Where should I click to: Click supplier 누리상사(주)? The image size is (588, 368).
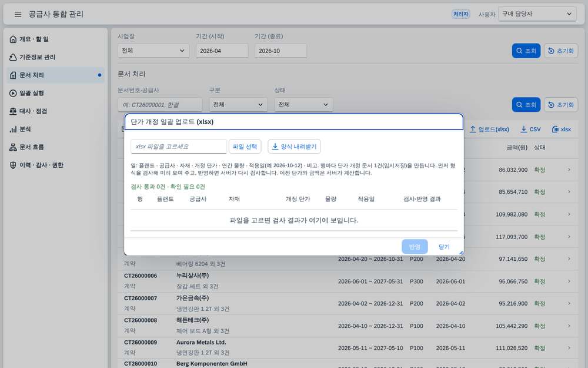click(x=193, y=276)
